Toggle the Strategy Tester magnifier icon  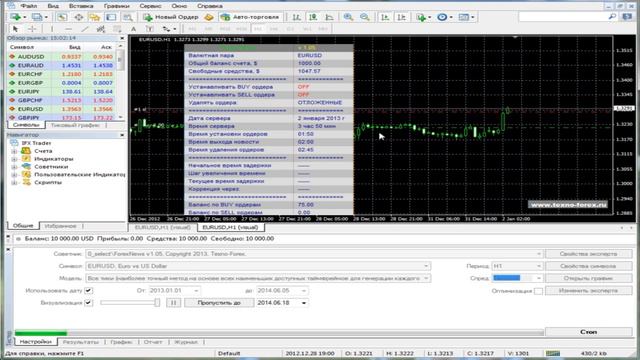coord(128,17)
